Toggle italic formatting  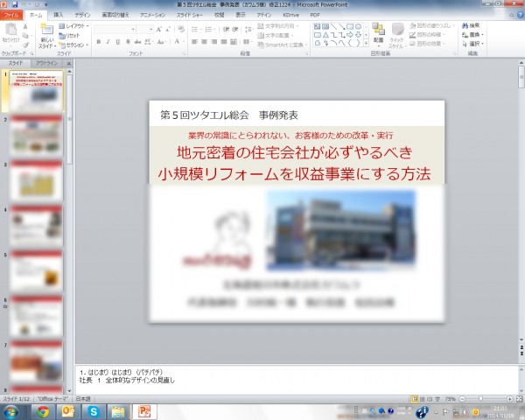click(108, 42)
